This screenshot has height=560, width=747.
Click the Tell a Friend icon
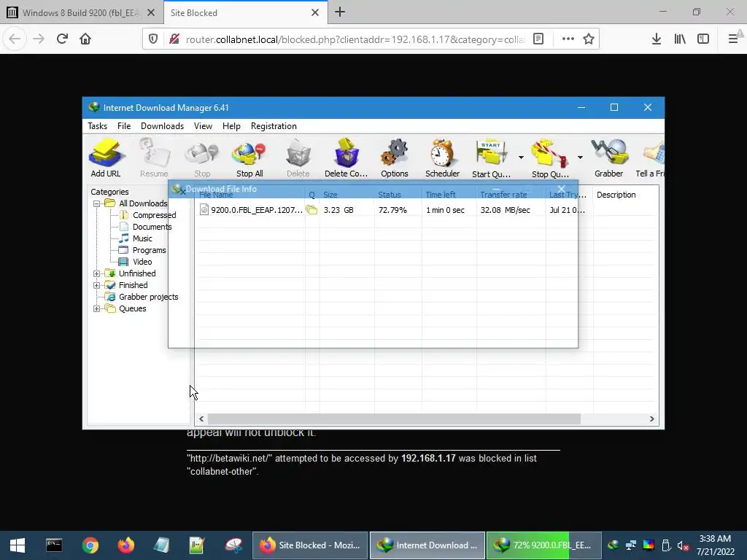pyautogui.click(x=651, y=158)
